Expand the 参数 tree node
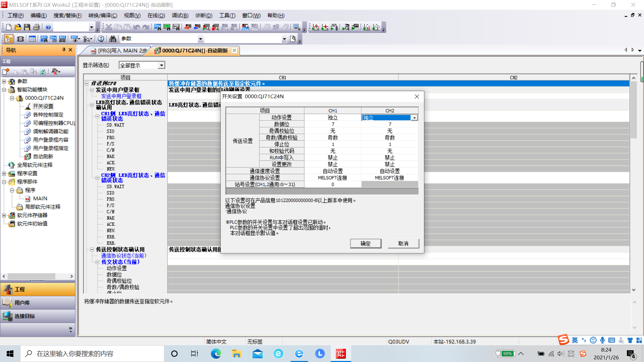 tap(4, 81)
